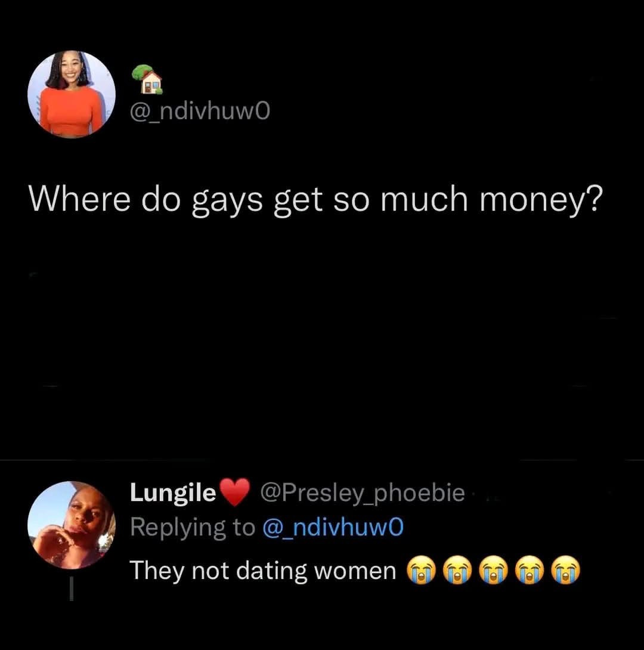Click the word 'Where' starting the tweet
Image resolution: width=644 pixels, height=650 pixels.
pos(79,198)
